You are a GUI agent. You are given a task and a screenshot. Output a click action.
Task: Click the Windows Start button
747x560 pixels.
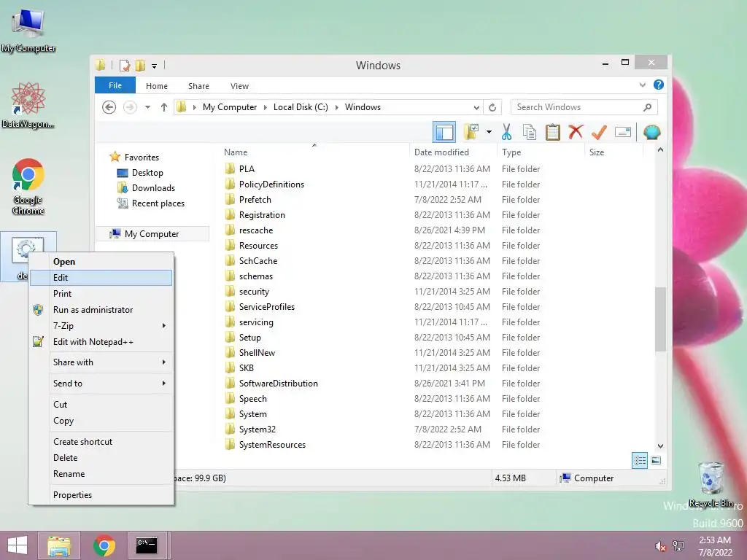click(x=18, y=545)
